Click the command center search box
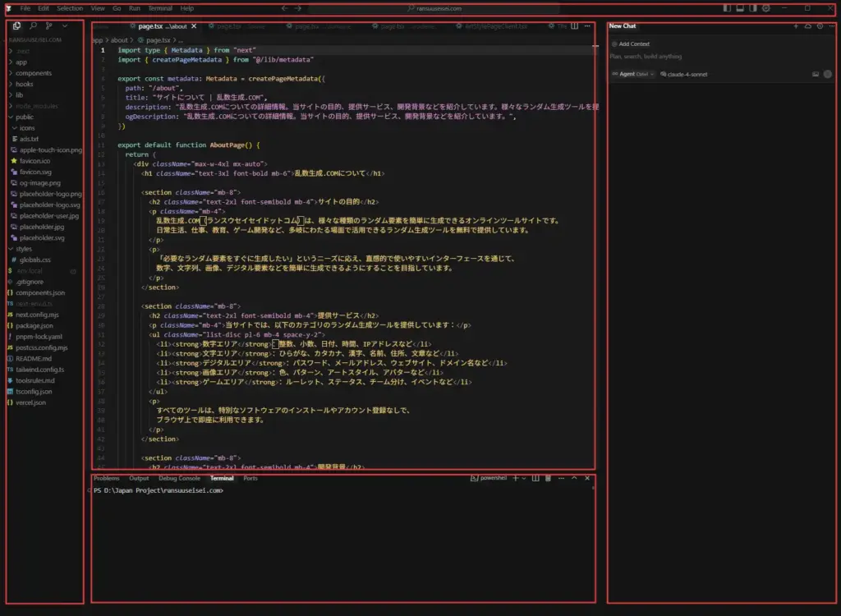 click(434, 8)
